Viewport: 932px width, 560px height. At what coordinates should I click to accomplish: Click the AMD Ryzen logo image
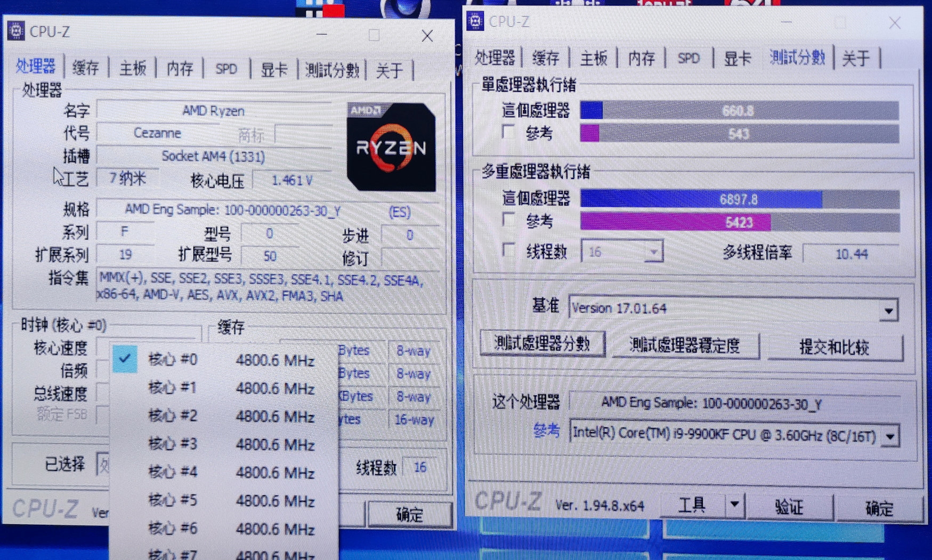point(391,147)
